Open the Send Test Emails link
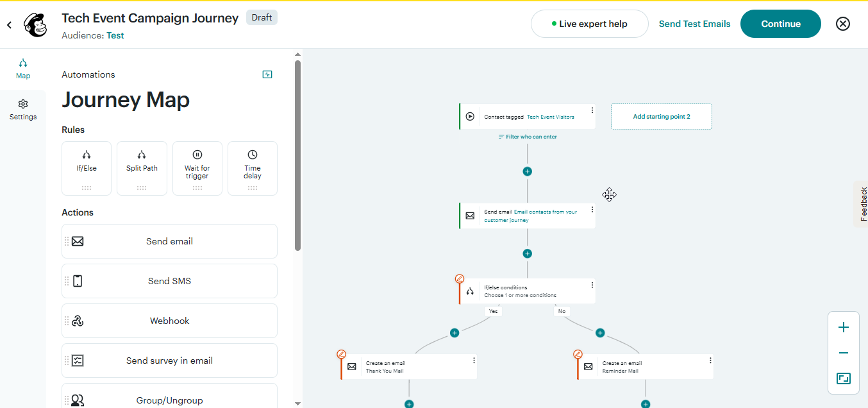The height and width of the screenshot is (408, 868). pos(694,23)
